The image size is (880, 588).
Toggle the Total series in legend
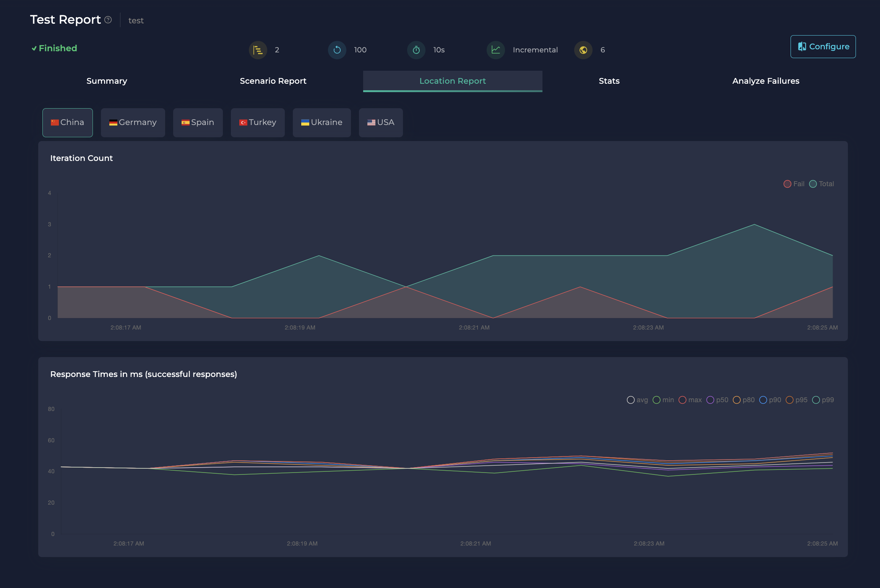tap(822, 184)
